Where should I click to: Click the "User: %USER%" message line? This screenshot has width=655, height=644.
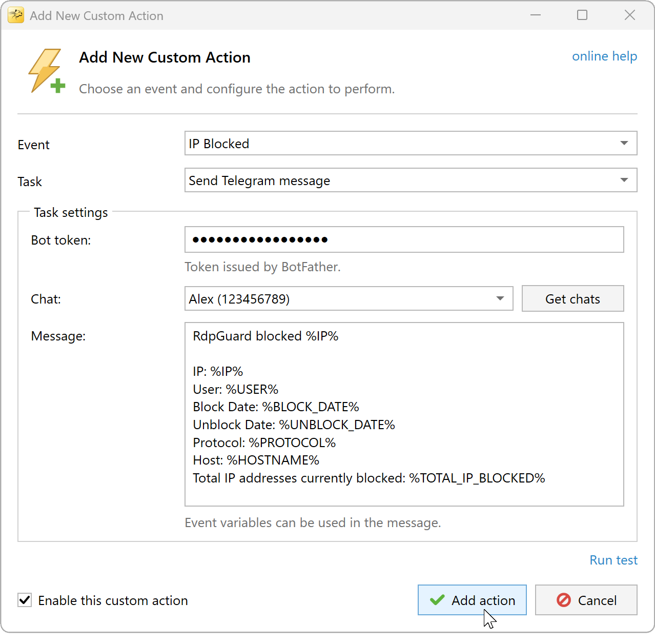[235, 389]
